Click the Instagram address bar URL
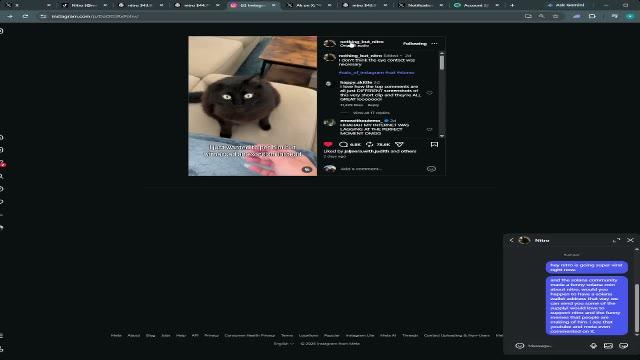Image resolution: width=640 pixels, height=360 pixels. (x=95, y=16)
